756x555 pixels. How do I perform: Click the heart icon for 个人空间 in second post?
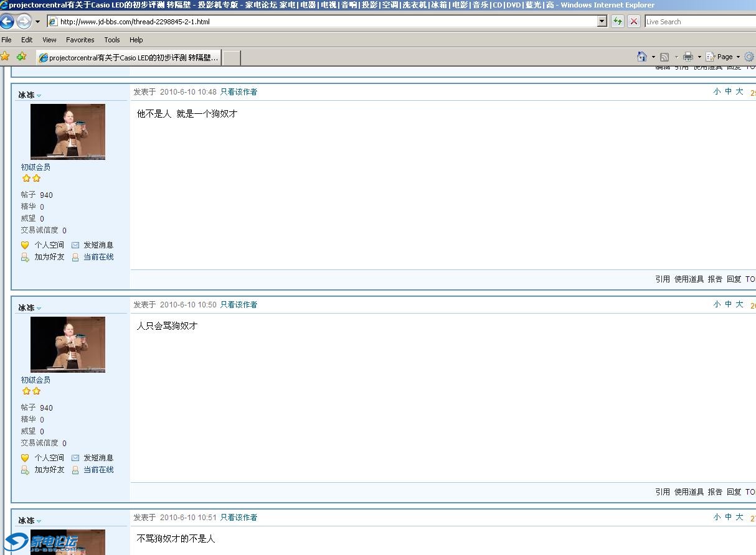pos(25,458)
